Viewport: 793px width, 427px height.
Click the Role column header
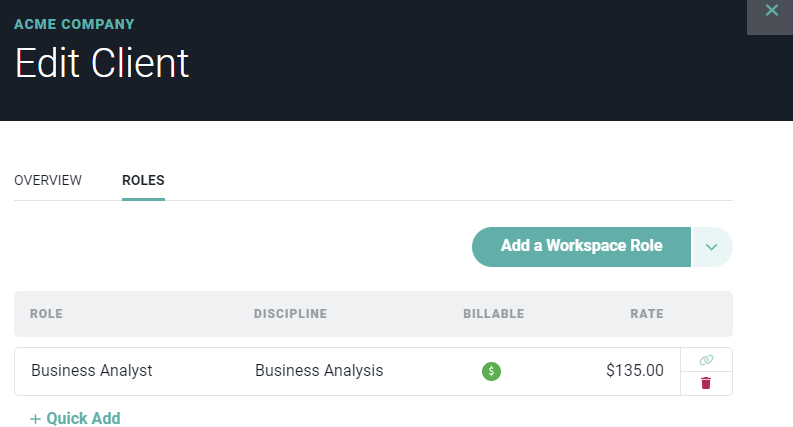coord(47,314)
